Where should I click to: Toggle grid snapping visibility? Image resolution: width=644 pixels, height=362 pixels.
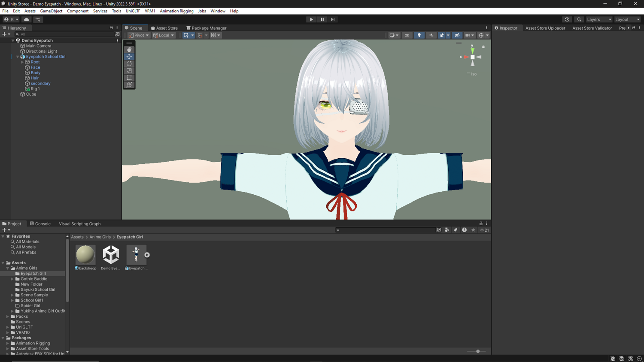(186, 35)
